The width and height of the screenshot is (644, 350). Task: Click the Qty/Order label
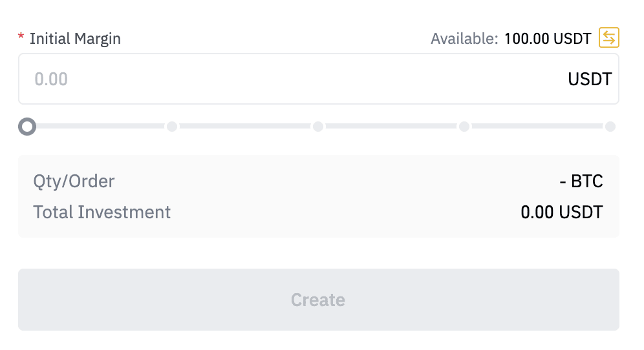pyautogui.click(x=74, y=181)
